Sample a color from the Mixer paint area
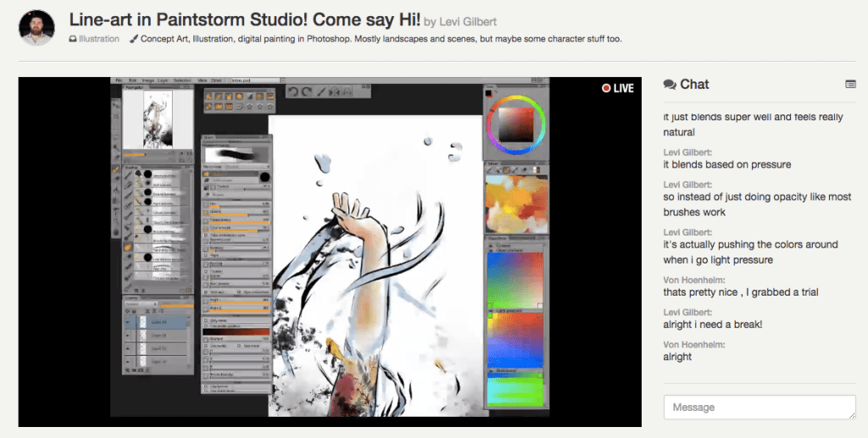 click(x=516, y=205)
